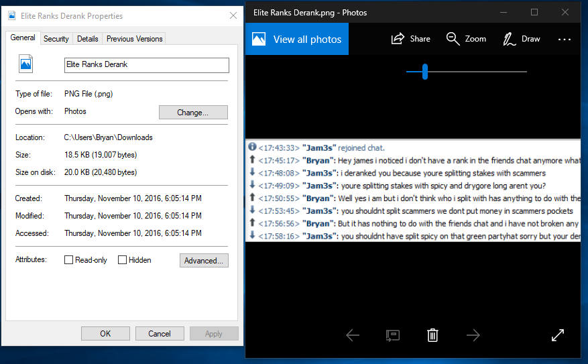Open the Share option in Photos
The width and height of the screenshot is (588, 364).
coord(410,39)
